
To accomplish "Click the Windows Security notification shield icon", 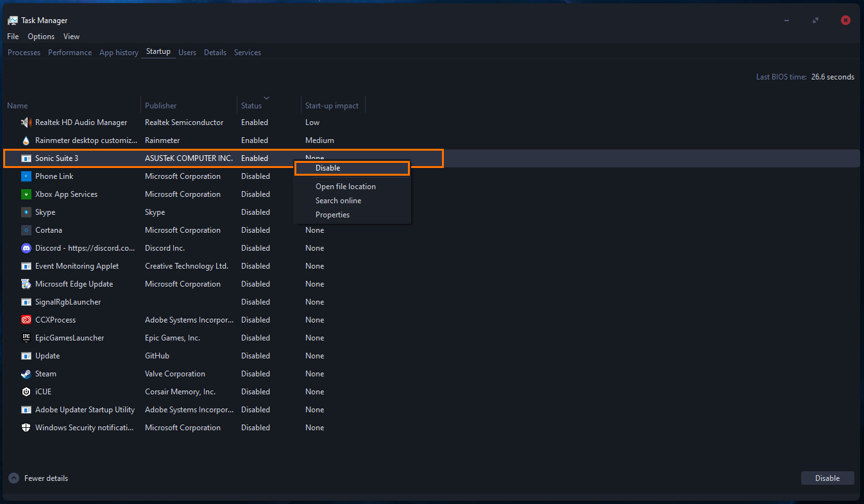I will 26,428.
